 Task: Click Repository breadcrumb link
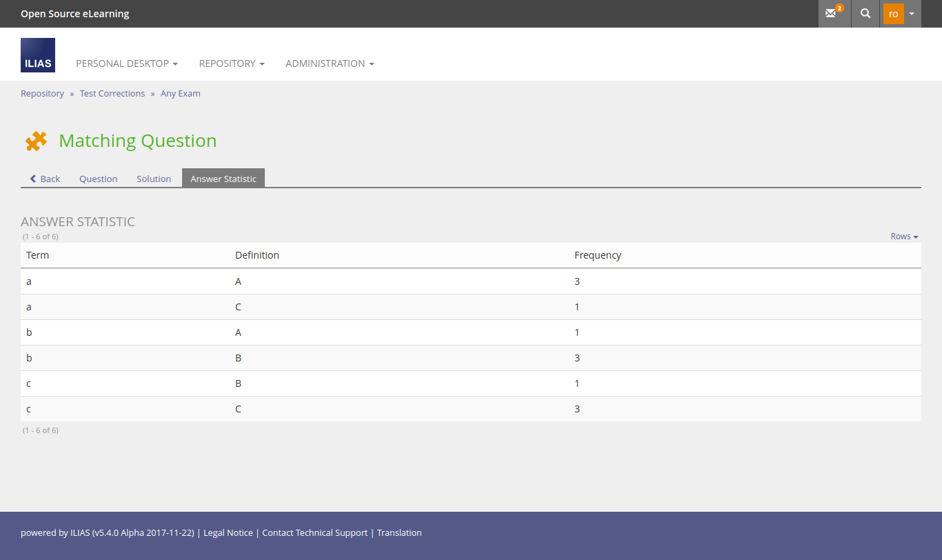(x=42, y=93)
